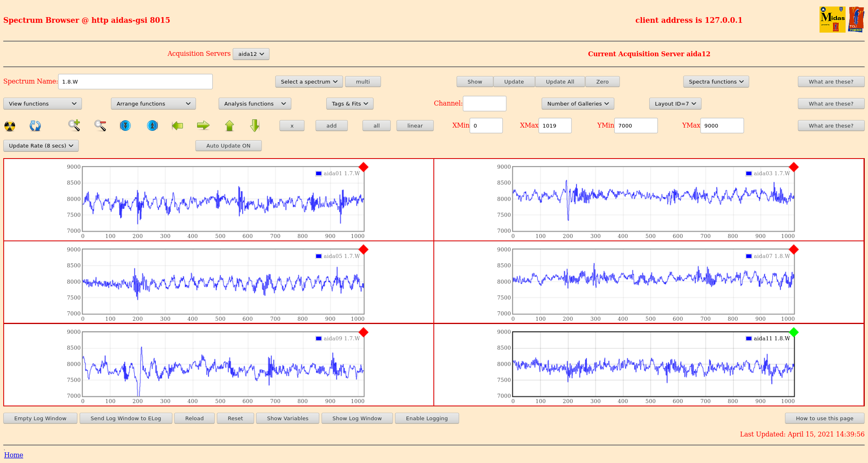The height and width of the screenshot is (463, 868).
Task: Click the Spectrum Name input field
Action: (135, 82)
